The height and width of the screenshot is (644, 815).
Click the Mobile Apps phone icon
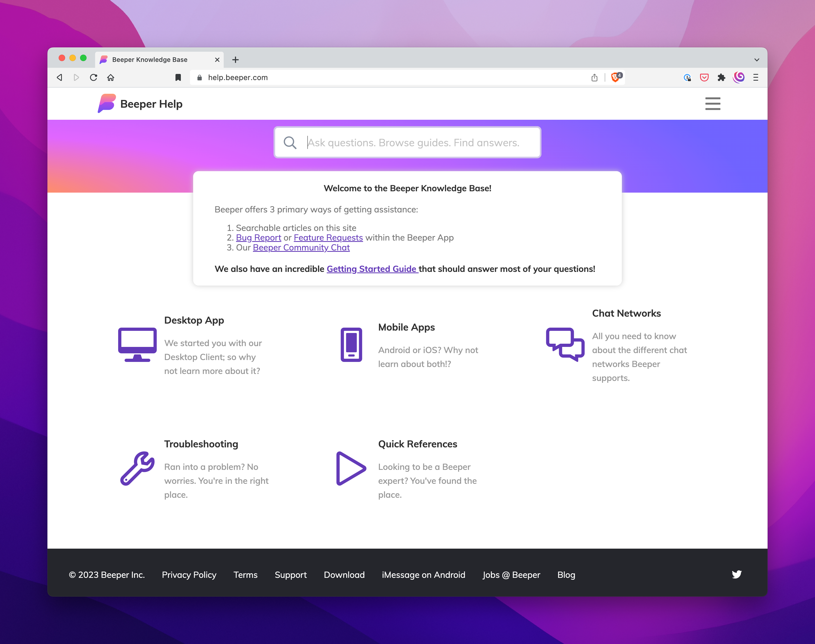pos(351,345)
